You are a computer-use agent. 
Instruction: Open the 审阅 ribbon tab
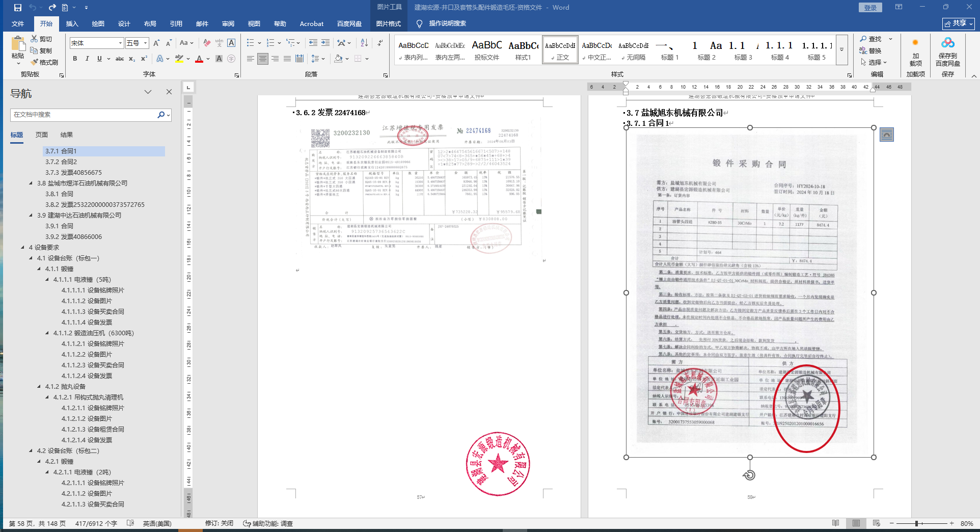point(228,23)
